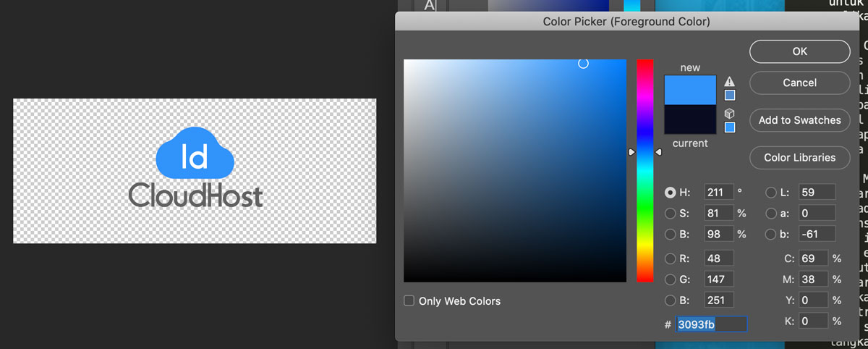Click the green area on the hue slider strip
Image resolution: width=868 pixels, height=349 pixels.
coord(644,210)
